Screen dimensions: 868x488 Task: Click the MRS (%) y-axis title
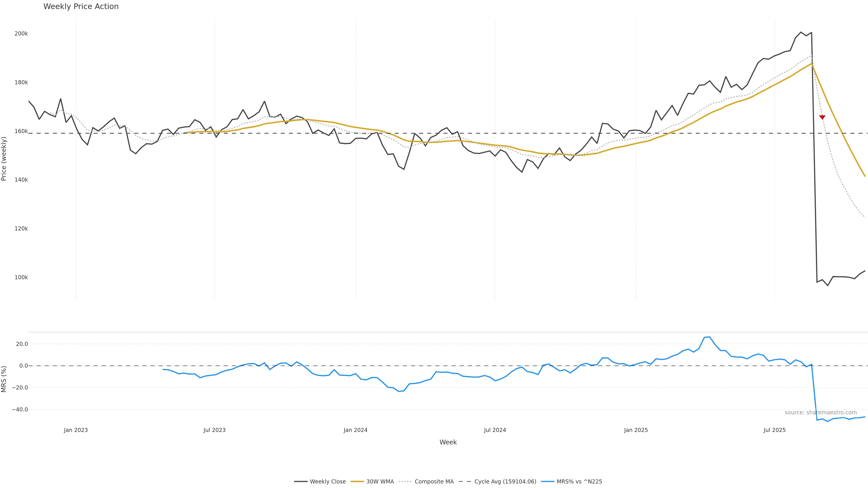click(4, 379)
